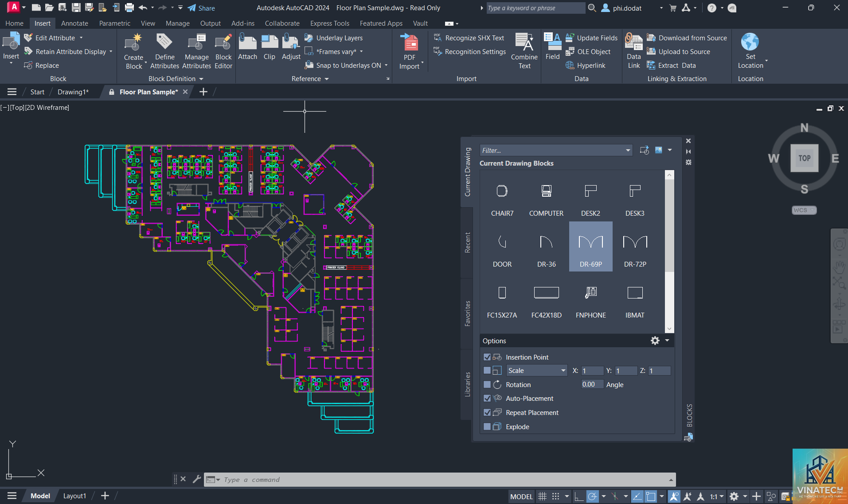
Task: Open Recognition Settings
Action: tap(469, 52)
